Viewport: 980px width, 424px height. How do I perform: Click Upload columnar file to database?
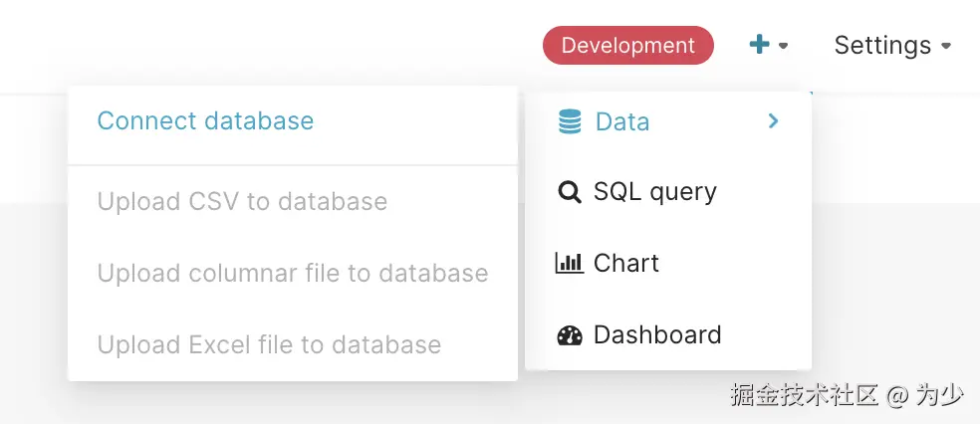(293, 274)
